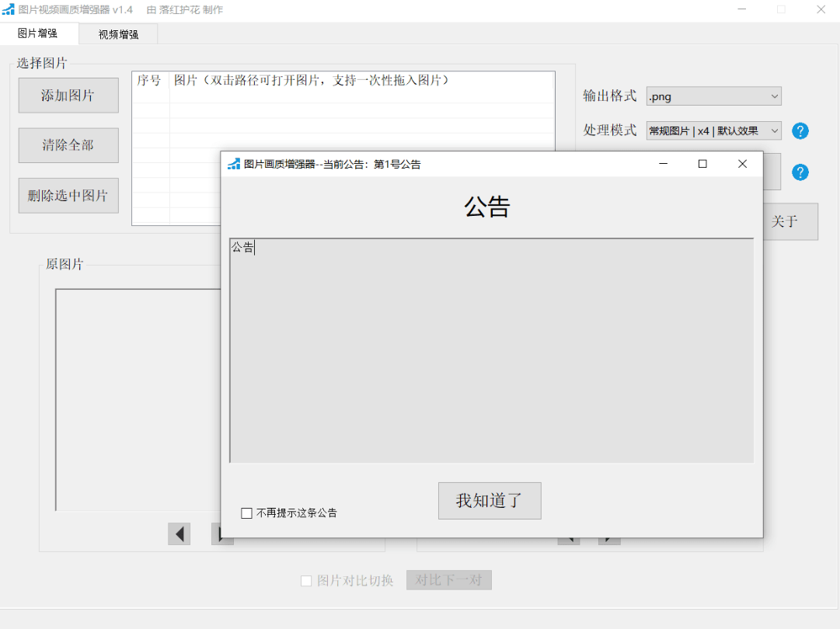The height and width of the screenshot is (629, 840).
Task: Click the lower blue question mark help icon
Action: pos(800,172)
